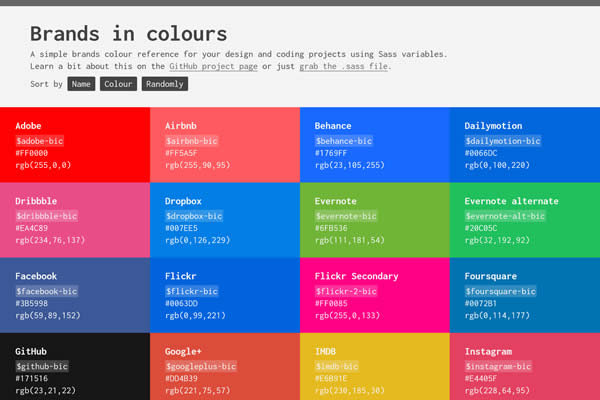
Task: Click hex code #20C05C
Action: tap(481, 228)
